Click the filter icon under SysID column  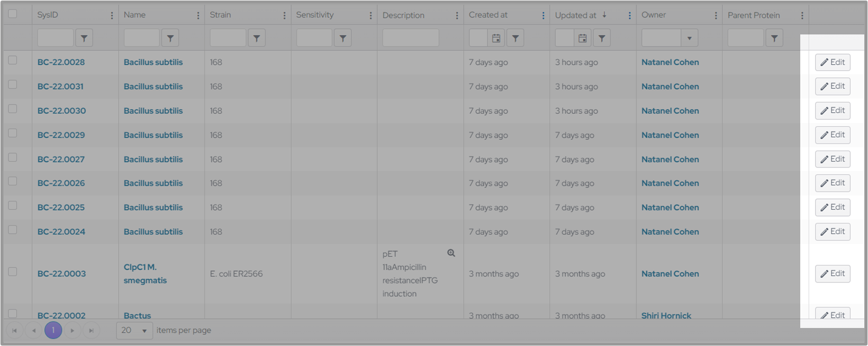click(x=84, y=38)
